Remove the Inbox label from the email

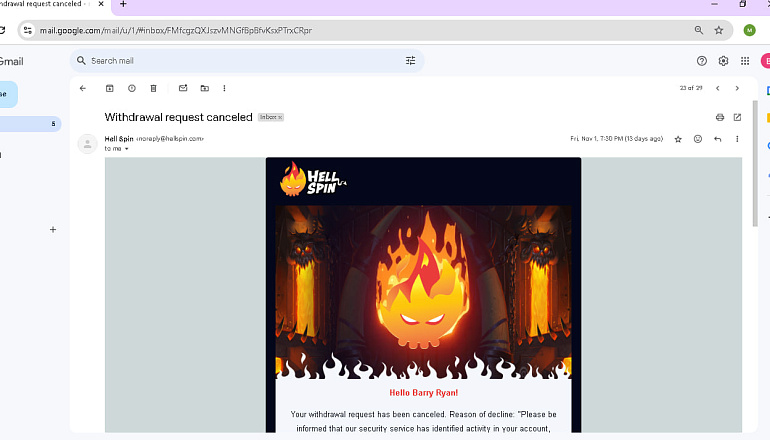coord(280,117)
